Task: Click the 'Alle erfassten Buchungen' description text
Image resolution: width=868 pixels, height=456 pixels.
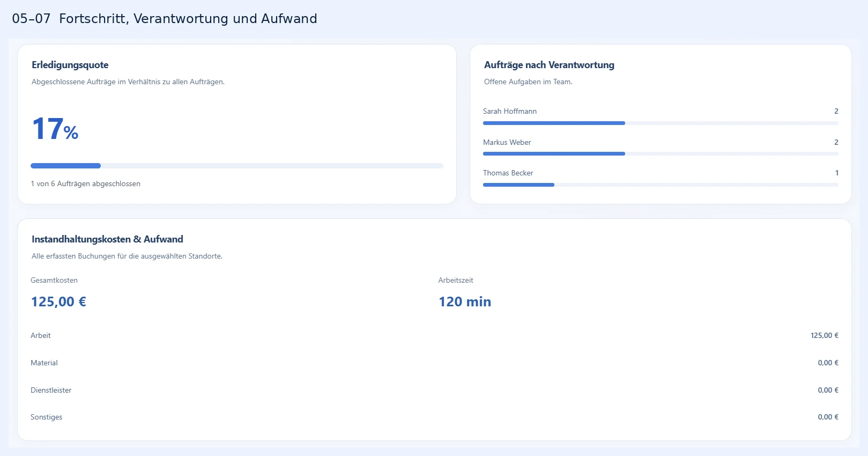Action: [x=127, y=256]
